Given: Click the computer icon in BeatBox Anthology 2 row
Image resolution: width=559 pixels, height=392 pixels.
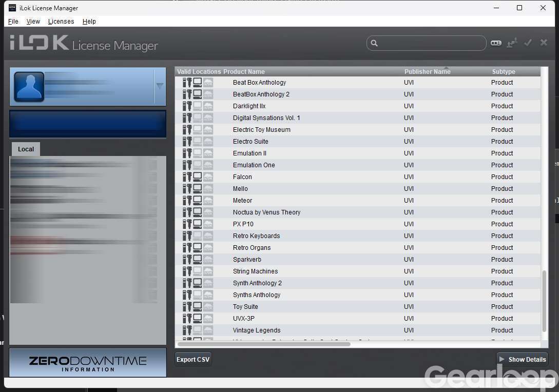Looking at the screenshot, I should [x=198, y=94].
